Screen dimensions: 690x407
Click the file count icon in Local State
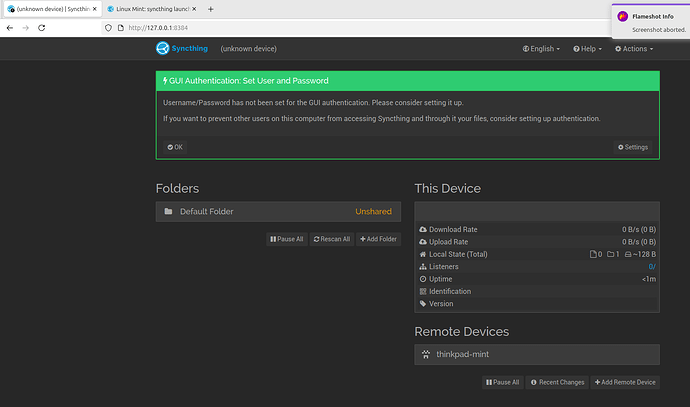click(x=593, y=254)
